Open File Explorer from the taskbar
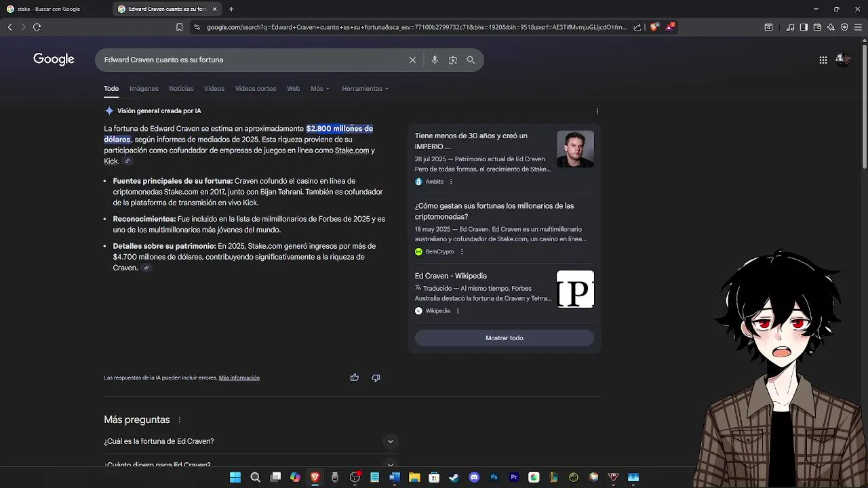The height and width of the screenshot is (488, 868). [414, 477]
